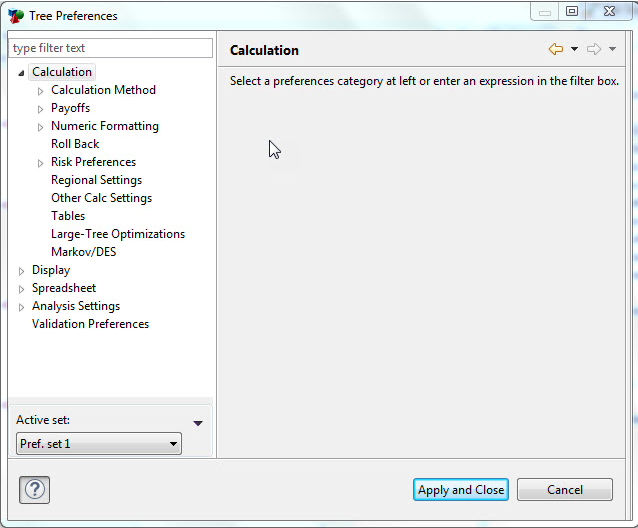
Task: Expand the Numeric Formatting node
Action: tap(41, 127)
